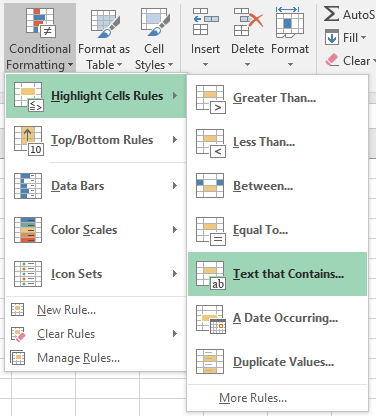Open the Conditional Formatting dropdown arrow
376x416 pixels.
pyautogui.click(x=70, y=65)
